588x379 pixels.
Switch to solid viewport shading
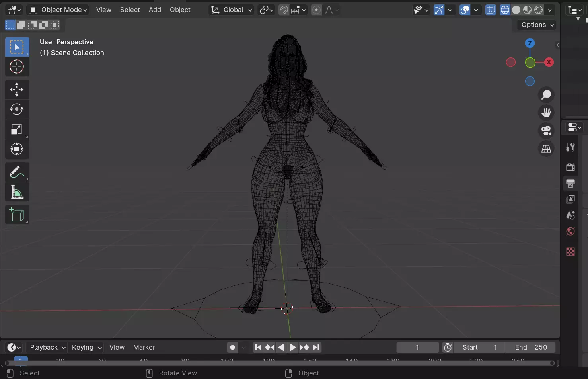click(x=516, y=10)
